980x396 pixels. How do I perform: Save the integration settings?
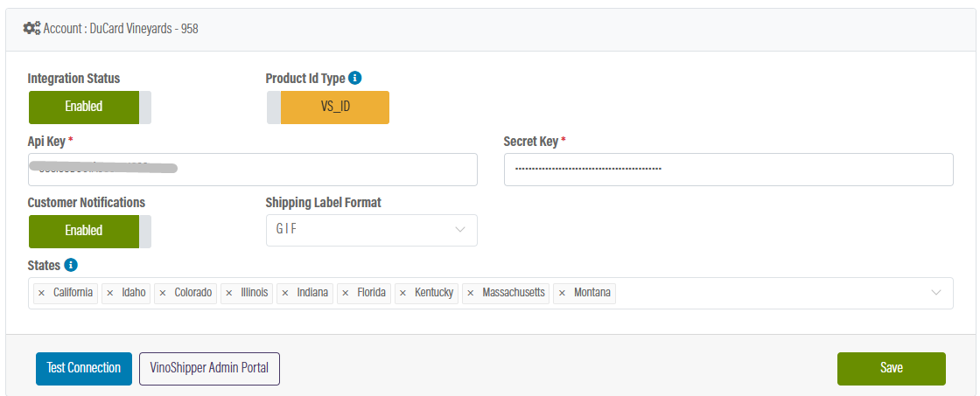click(x=892, y=369)
